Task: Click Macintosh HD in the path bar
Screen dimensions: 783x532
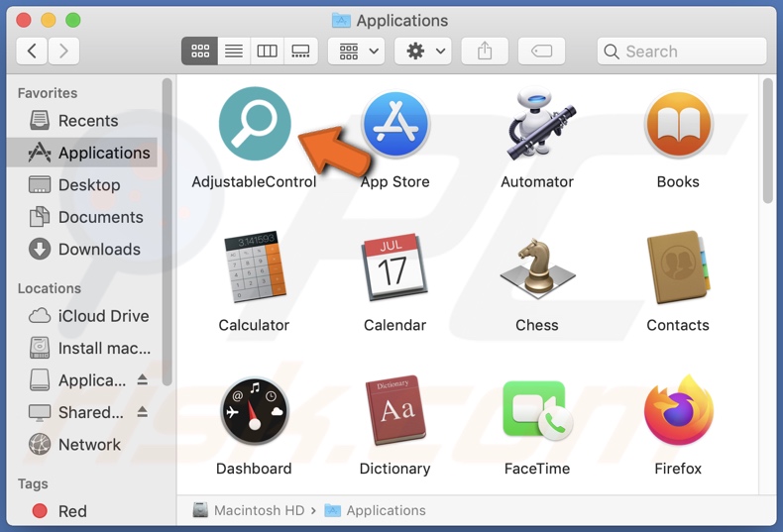Action: (x=249, y=510)
